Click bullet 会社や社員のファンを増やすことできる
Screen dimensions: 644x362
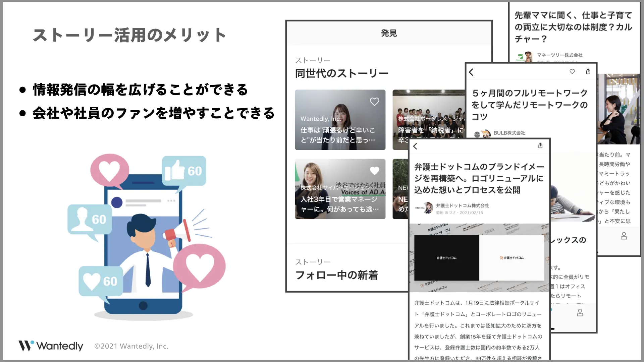click(154, 113)
